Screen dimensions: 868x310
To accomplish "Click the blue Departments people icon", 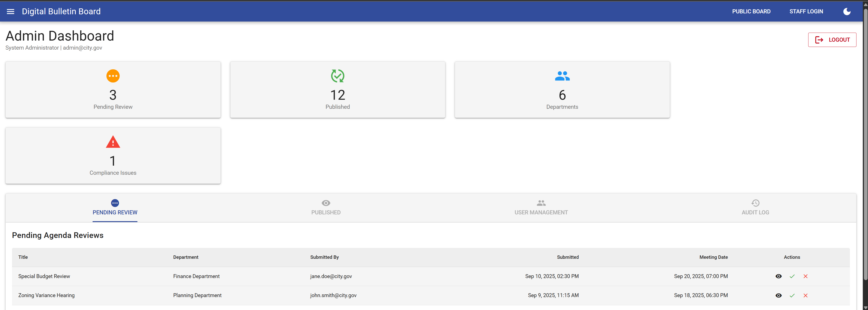I will (562, 76).
